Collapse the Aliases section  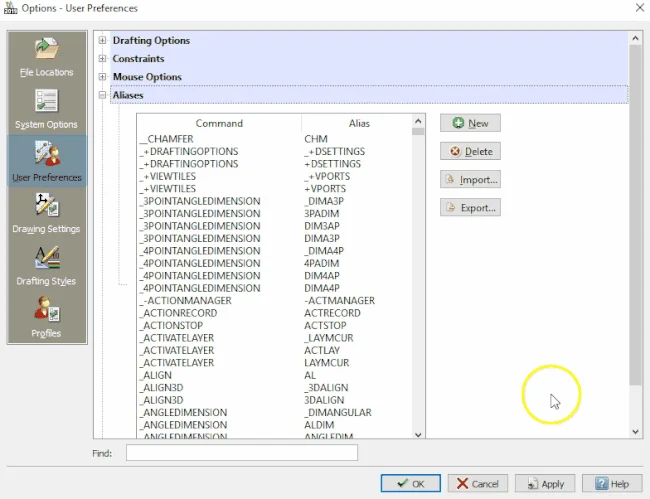(x=103, y=95)
